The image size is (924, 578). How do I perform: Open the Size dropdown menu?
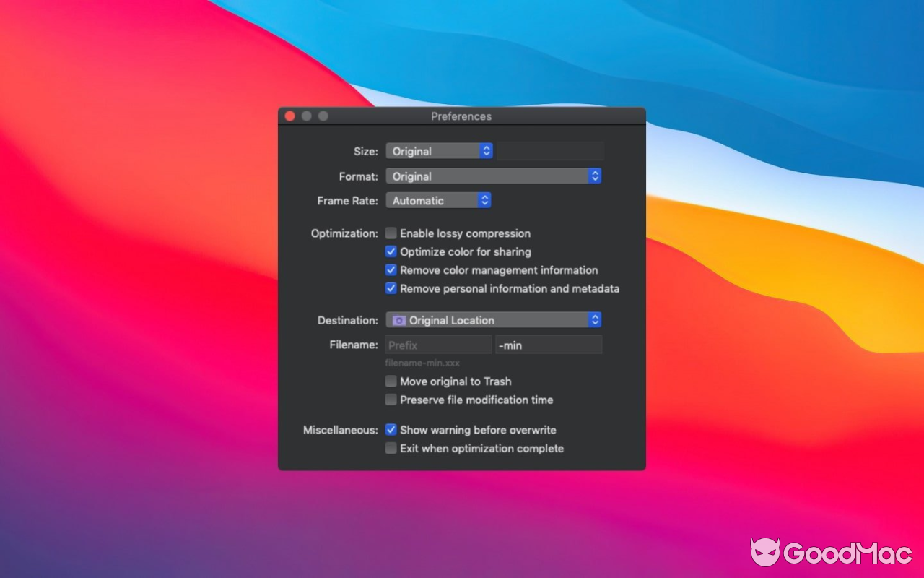tap(433, 150)
